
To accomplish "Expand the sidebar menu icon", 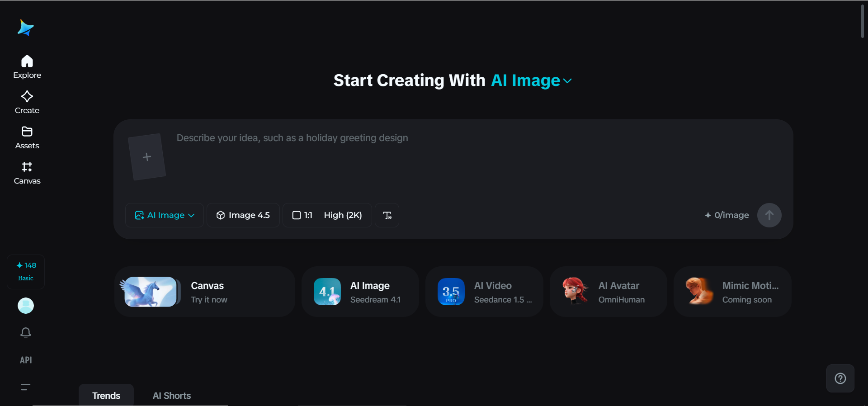I will click(x=26, y=387).
